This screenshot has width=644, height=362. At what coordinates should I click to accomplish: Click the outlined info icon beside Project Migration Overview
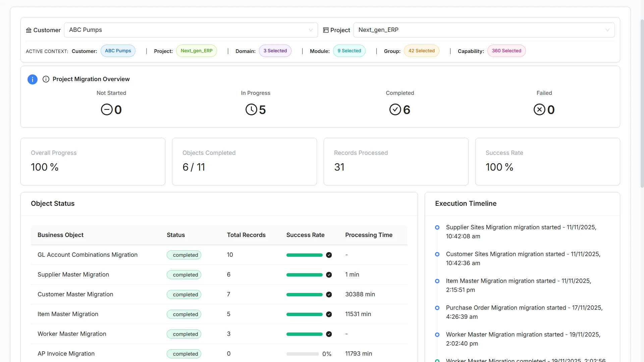tap(46, 79)
